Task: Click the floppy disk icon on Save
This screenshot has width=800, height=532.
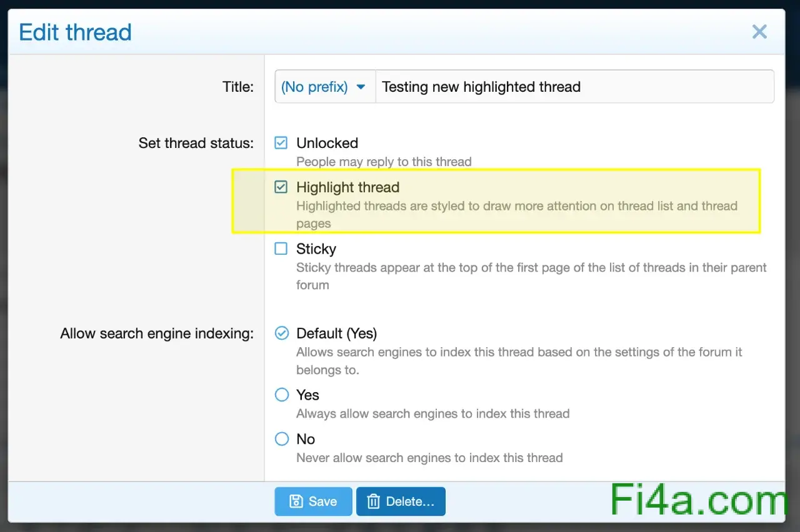Action: [296, 501]
